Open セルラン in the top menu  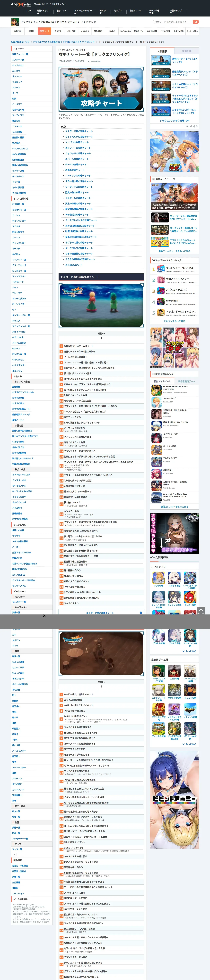tap(103, 11)
